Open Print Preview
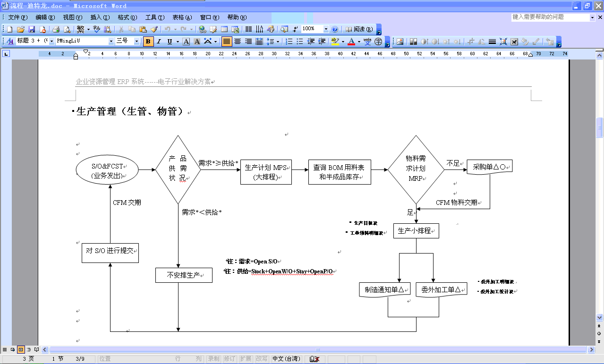 (x=67, y=29)
